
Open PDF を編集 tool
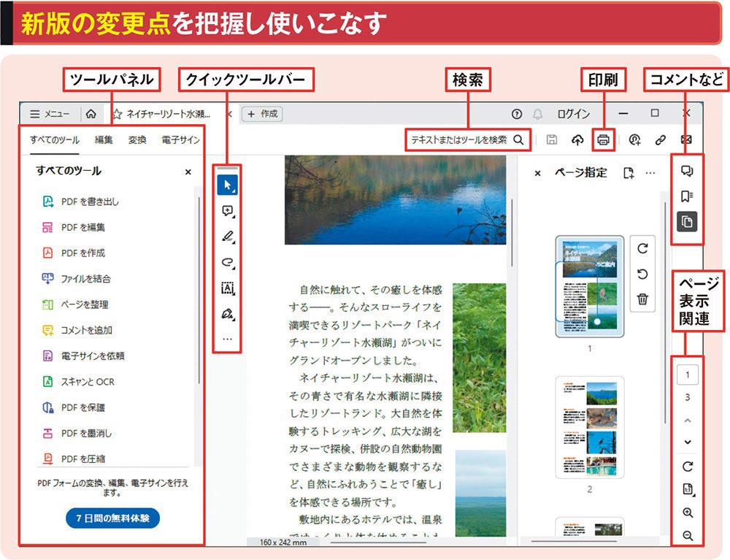click(x=74, y=227)
